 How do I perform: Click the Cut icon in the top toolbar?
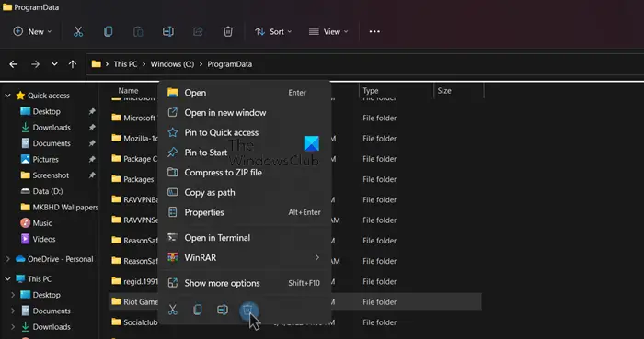pyautogui.click(x=78, y=31)
